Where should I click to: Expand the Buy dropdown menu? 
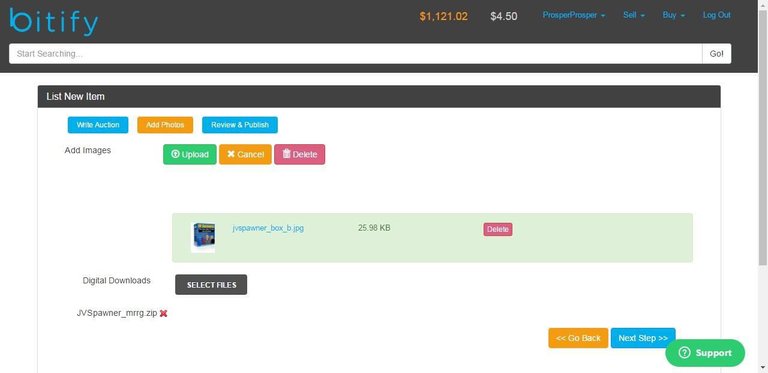click(x=673, y=15)
